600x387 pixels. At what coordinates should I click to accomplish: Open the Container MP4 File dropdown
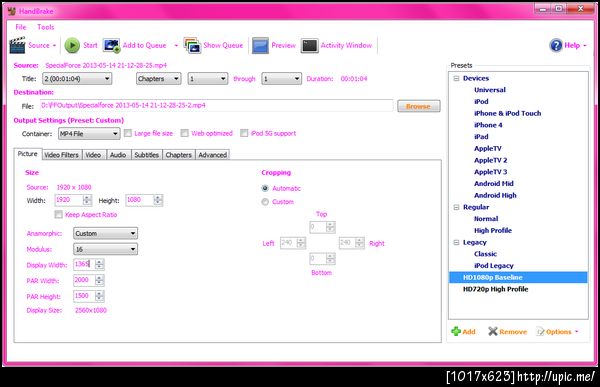(89, 134)
